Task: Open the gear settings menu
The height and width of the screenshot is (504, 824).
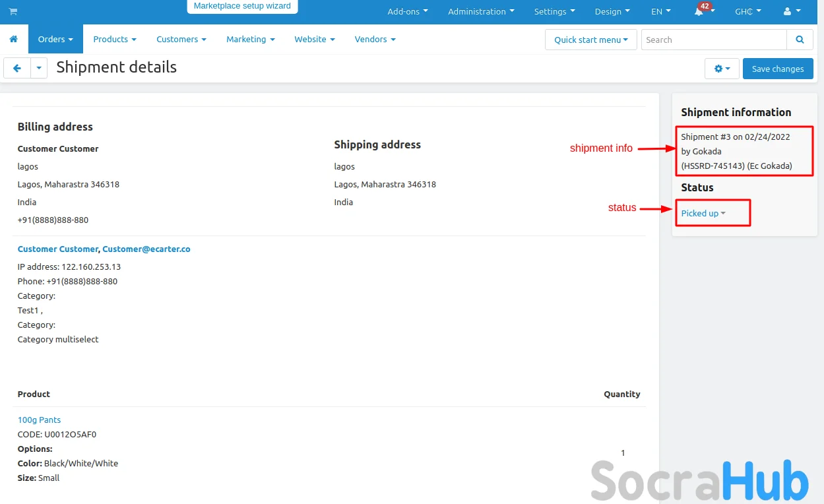Action: coord(722,69)
